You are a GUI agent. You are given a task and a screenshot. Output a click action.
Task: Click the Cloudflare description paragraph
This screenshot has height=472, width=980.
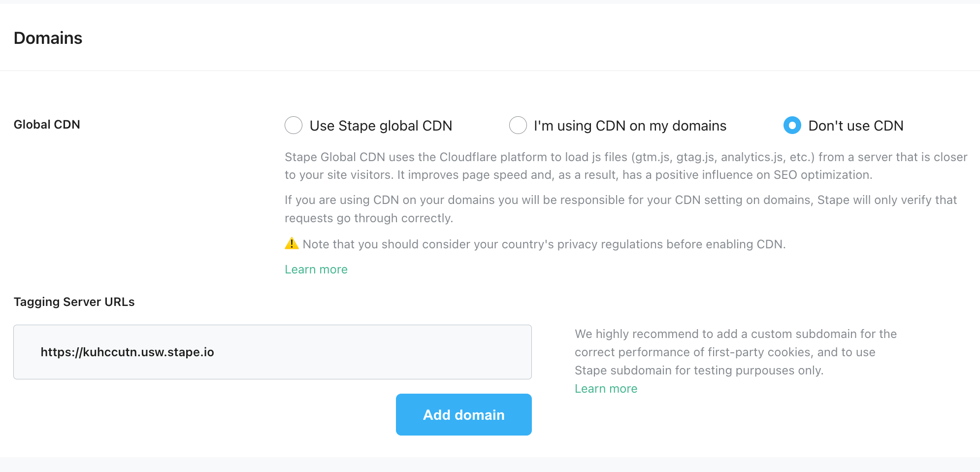click(x=625, y=166)
